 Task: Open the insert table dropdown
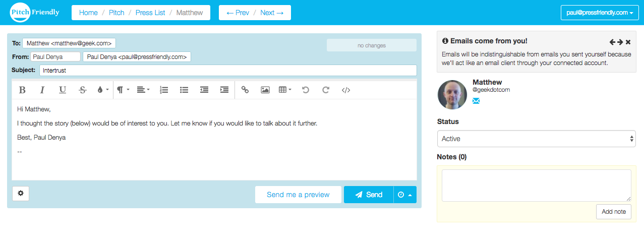pos(285,90)
